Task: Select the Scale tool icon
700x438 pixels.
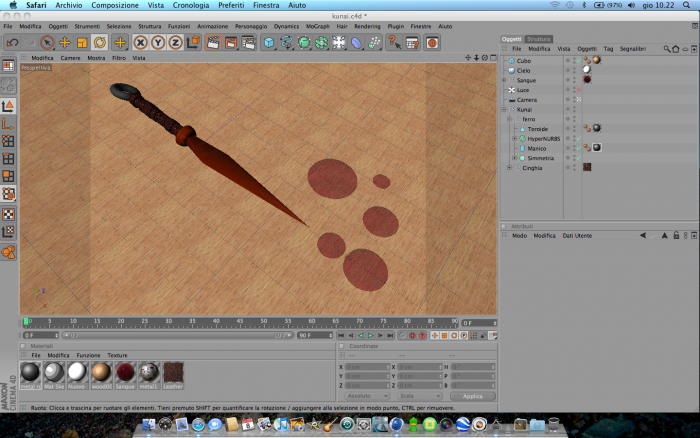Action: [82, 43]
